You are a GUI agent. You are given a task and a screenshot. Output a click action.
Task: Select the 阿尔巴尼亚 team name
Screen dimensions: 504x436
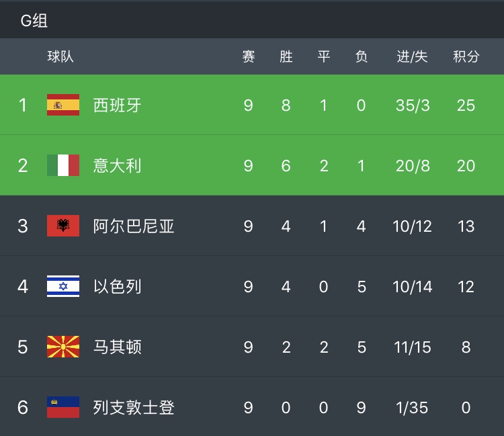(134, 226)
